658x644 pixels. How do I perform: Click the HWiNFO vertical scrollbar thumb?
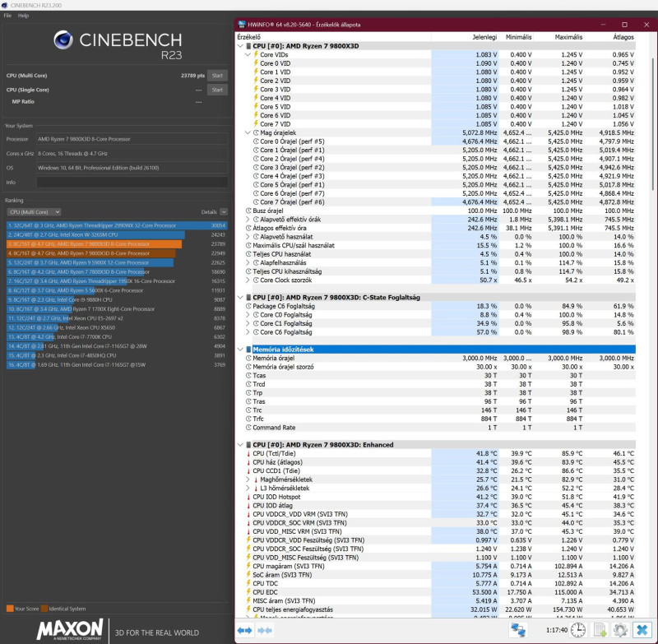click(x=652, y=123)
